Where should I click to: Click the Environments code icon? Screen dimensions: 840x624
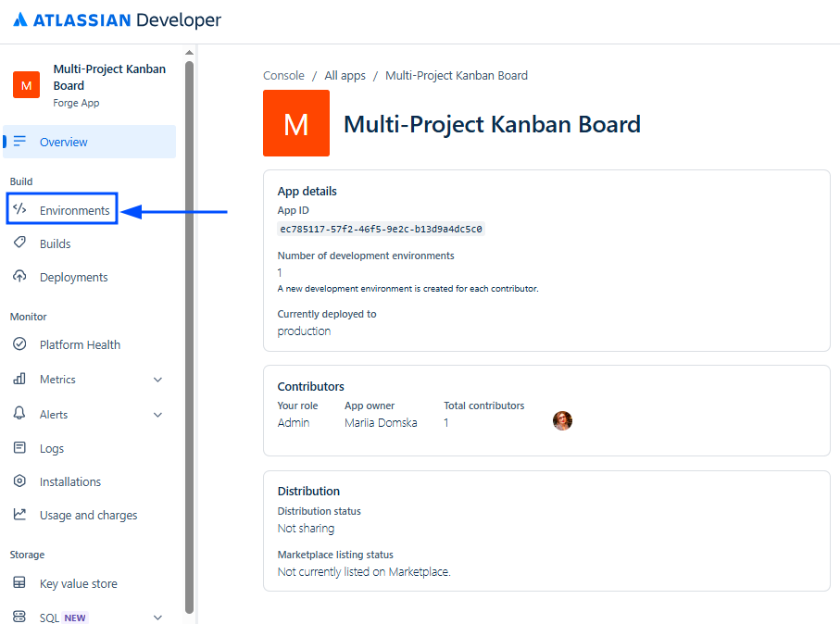[19, 210]
